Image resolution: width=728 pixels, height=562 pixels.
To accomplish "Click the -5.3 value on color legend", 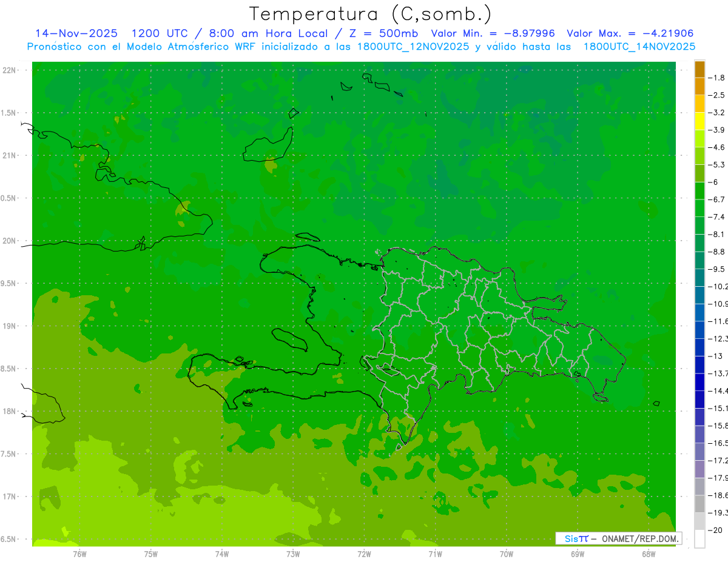I will click(716, 164).
